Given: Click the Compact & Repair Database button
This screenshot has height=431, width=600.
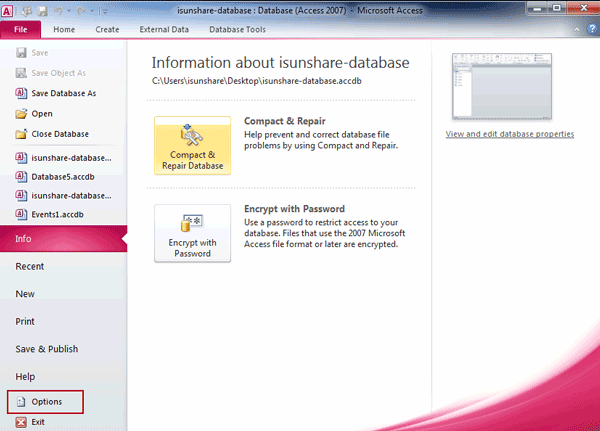Looking at the screenshot, I should coord(192,145).
